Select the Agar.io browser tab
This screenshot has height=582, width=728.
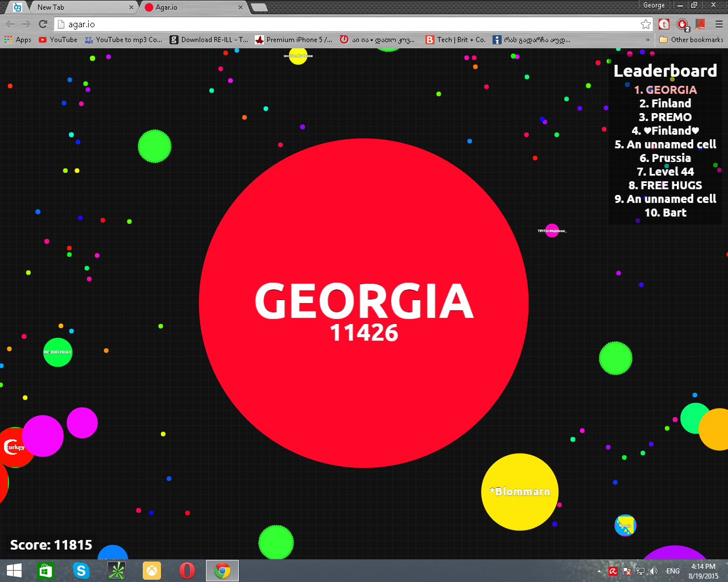[193, 7]
